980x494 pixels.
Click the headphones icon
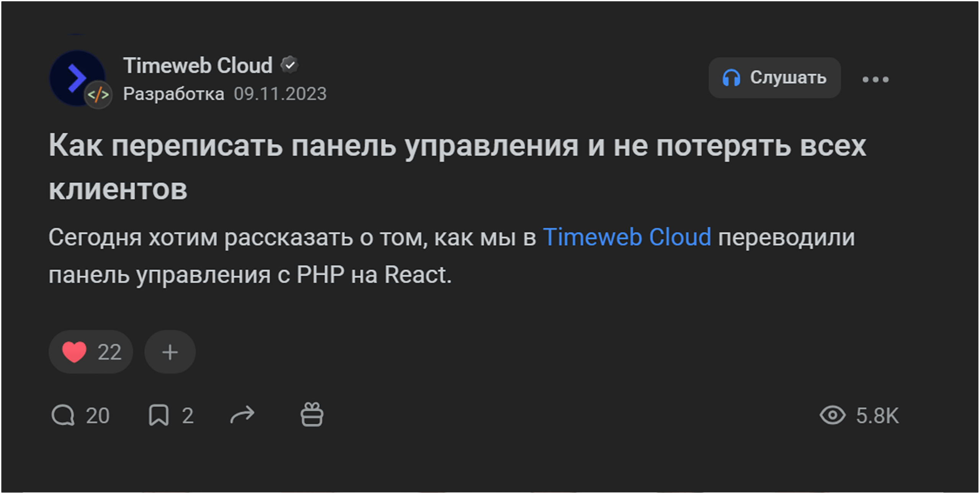tap(731, 78)
